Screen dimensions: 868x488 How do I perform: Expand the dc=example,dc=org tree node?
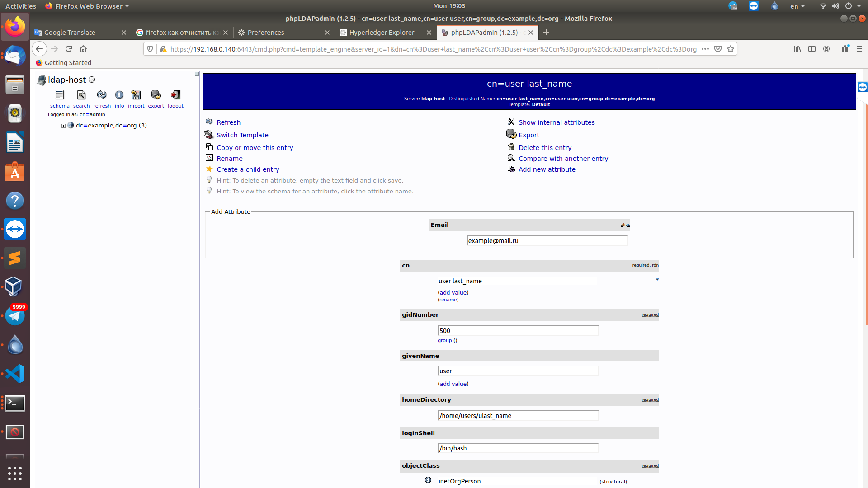(x=63, y=126)
